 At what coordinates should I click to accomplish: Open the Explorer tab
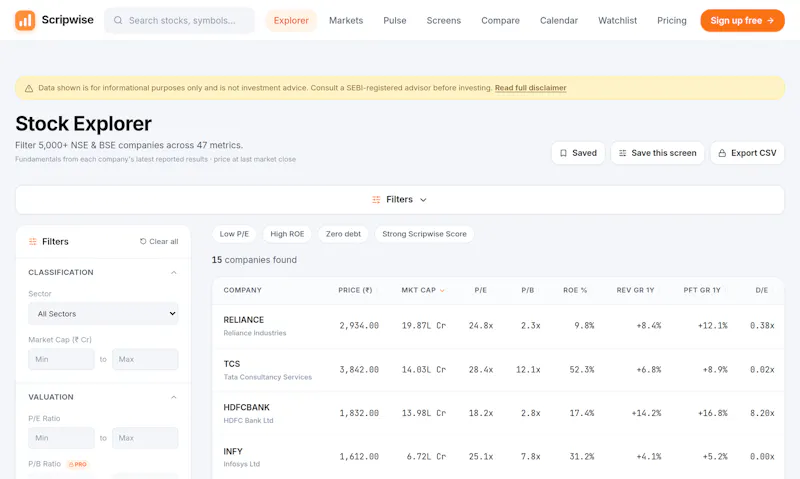(x=291, y=20)
